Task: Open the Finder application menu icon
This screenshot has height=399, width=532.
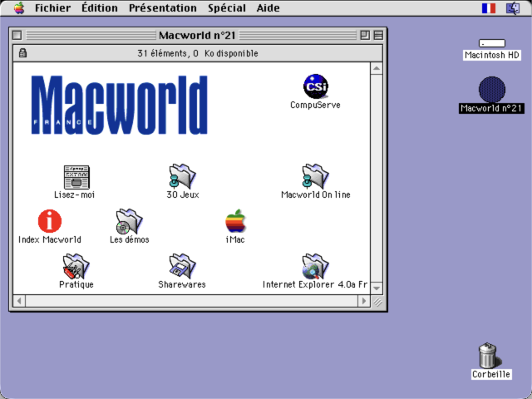Action: [513, 8]
